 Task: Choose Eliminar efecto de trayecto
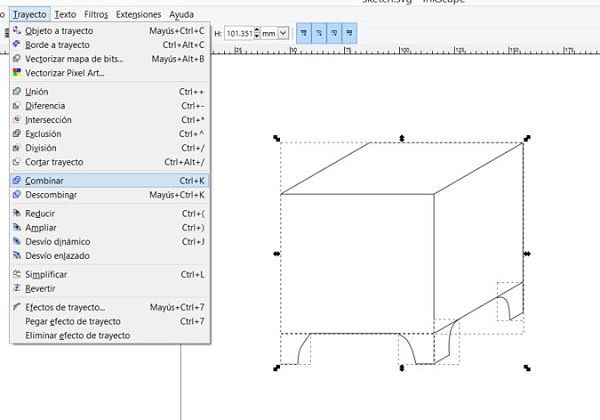pos(110,335)
